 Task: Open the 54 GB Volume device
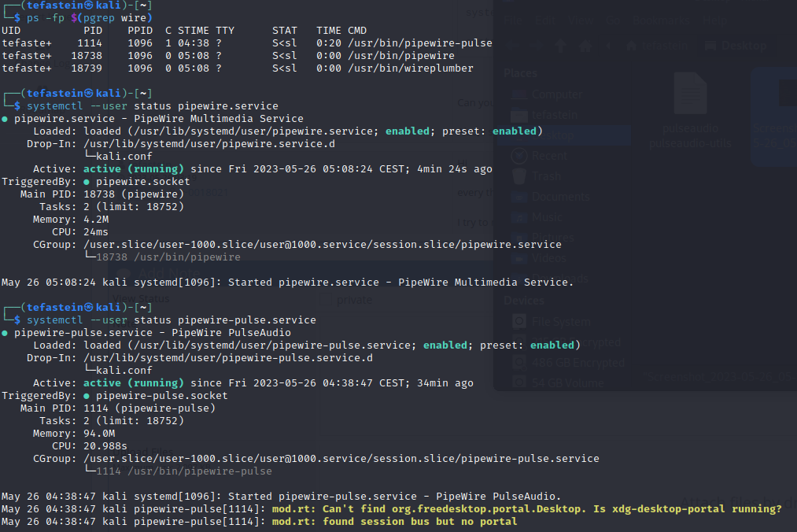(567, 383)
